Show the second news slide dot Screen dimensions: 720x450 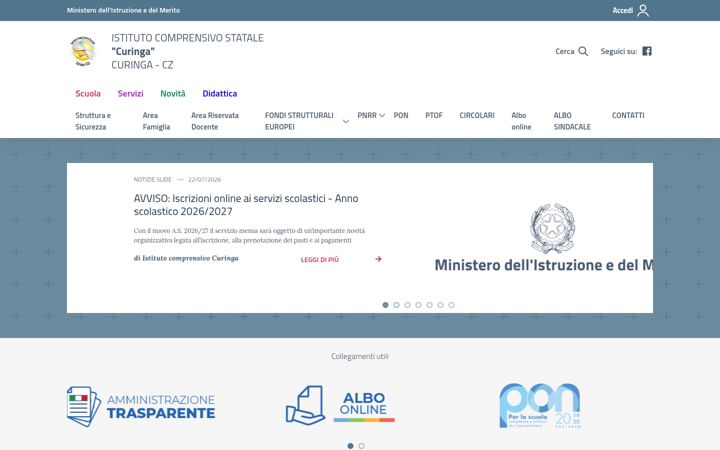click(x=396, y=305)
